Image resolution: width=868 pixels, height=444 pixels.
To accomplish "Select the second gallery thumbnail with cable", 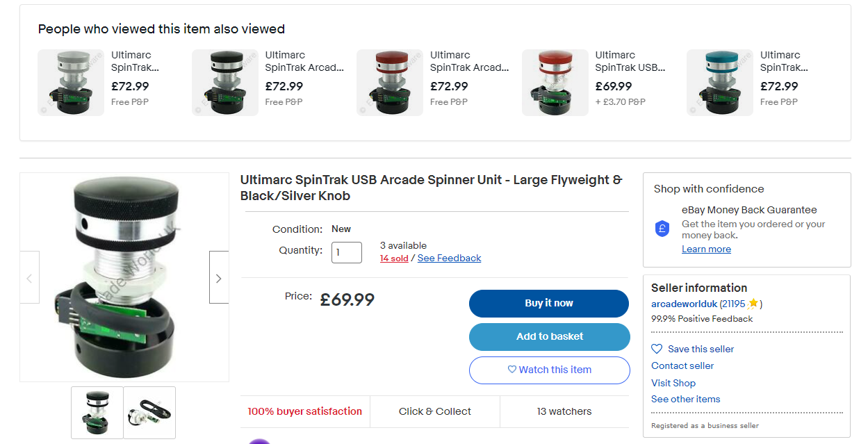I will 149,413.
